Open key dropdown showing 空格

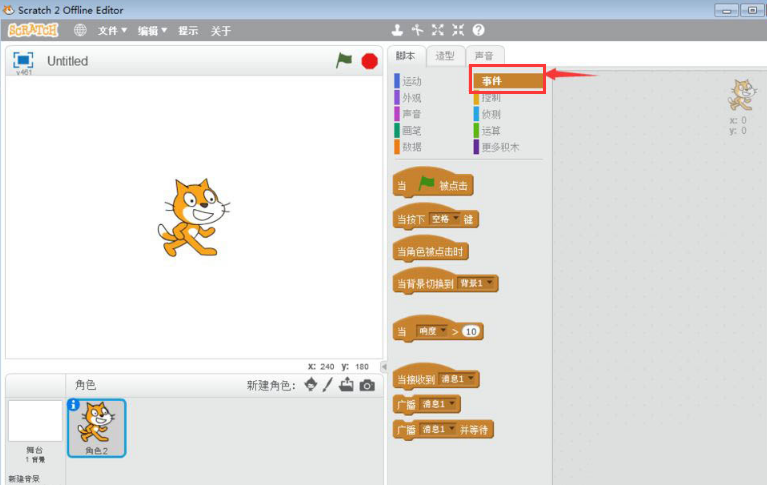(445, 219)
